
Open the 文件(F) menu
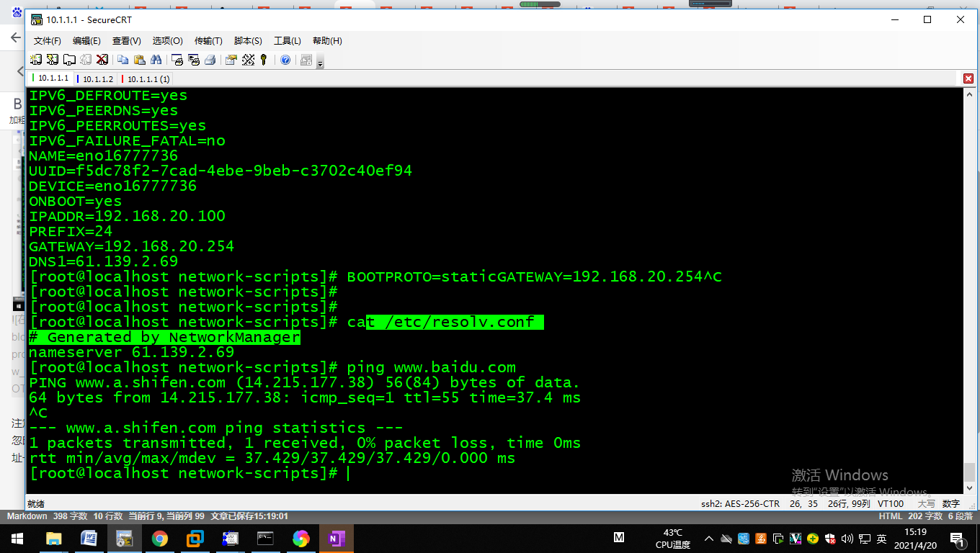click(x=48, y=41)
